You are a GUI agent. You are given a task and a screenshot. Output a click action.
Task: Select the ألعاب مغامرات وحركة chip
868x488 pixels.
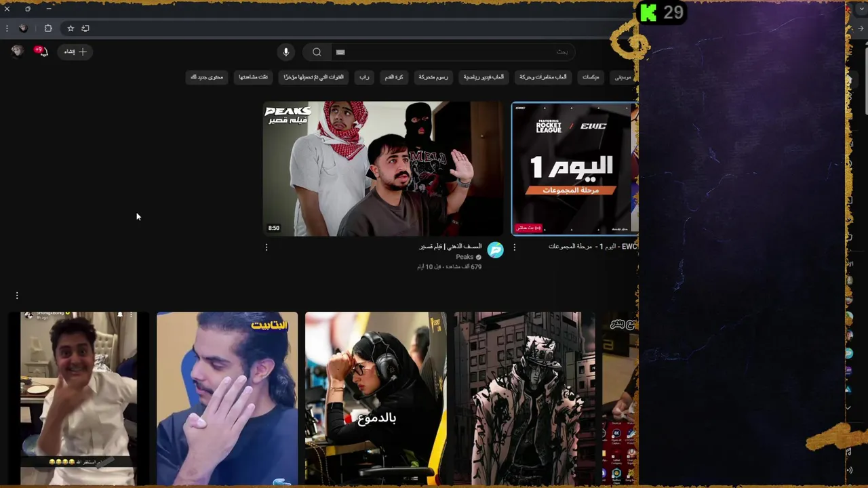tap(543, 77)
